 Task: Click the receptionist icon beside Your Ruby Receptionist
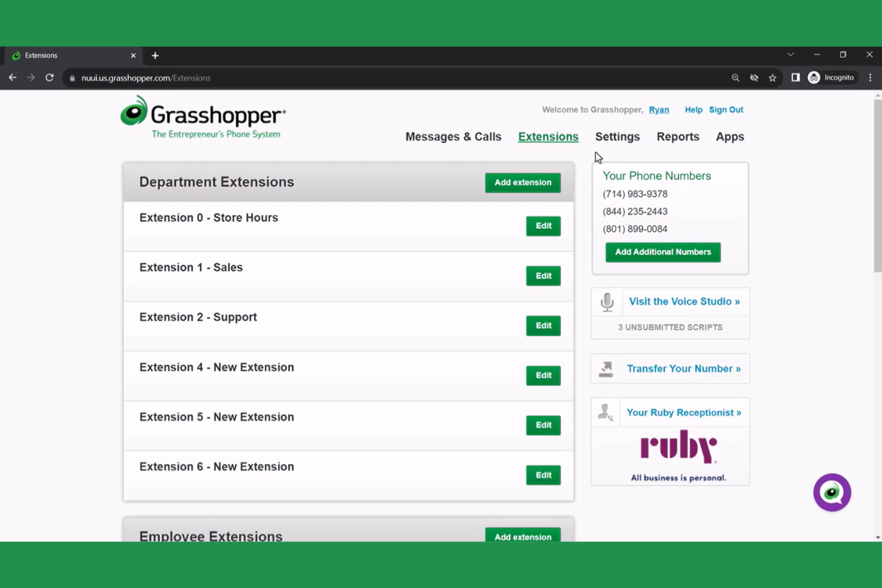click(605, 412)
